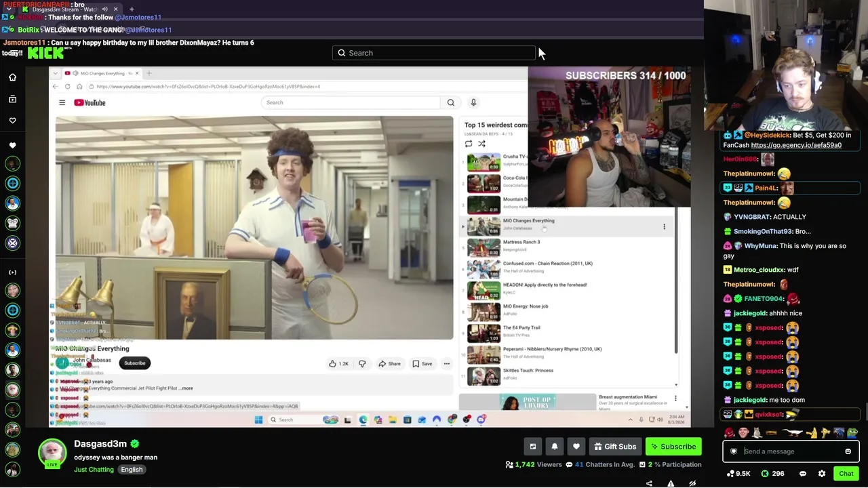This screenshot has height=488, width=868.
Task: Click the Gift Subs button
Action: point(614,447)
